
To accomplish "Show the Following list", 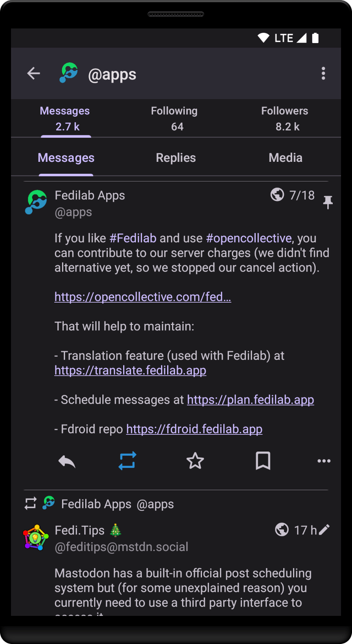I will (174, 118).
